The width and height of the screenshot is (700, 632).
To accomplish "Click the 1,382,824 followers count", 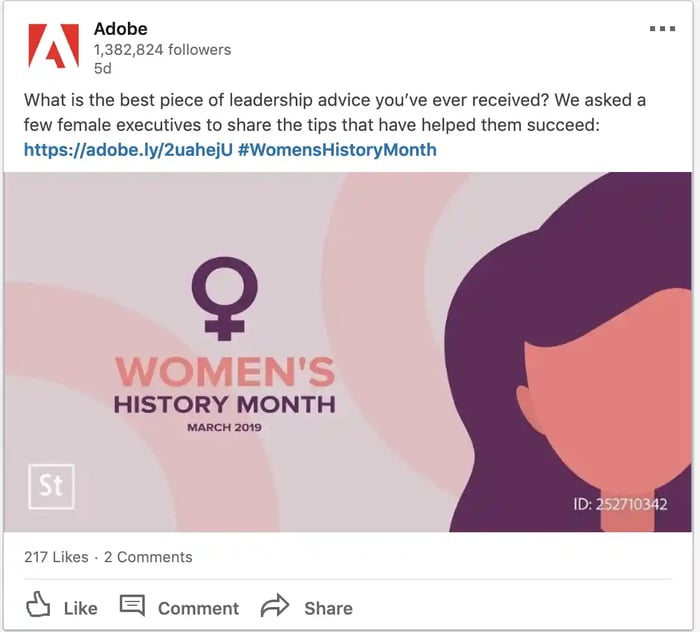I will pos(162,49).
